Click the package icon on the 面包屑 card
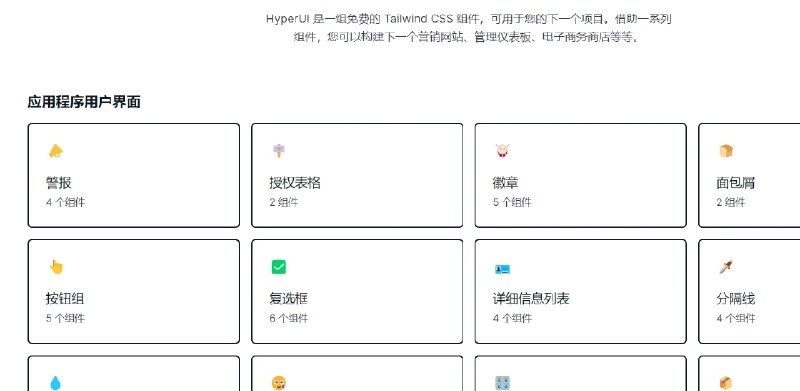800x391 pixels. click(x=726, y=151)
